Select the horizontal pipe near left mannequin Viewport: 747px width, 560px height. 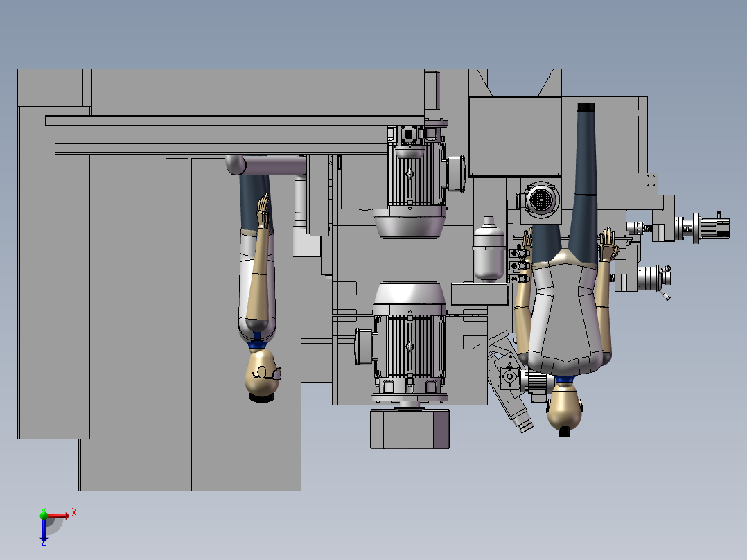tap(267, 165)
